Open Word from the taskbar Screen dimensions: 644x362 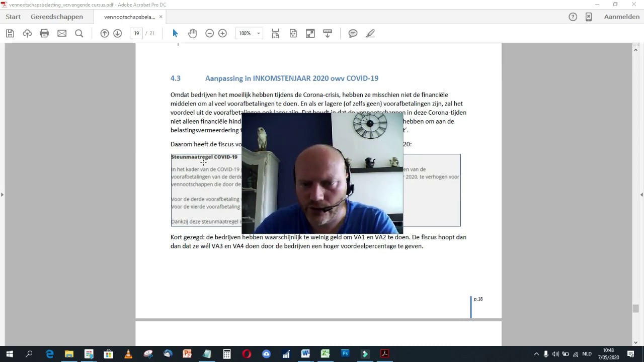pos(305,354)
